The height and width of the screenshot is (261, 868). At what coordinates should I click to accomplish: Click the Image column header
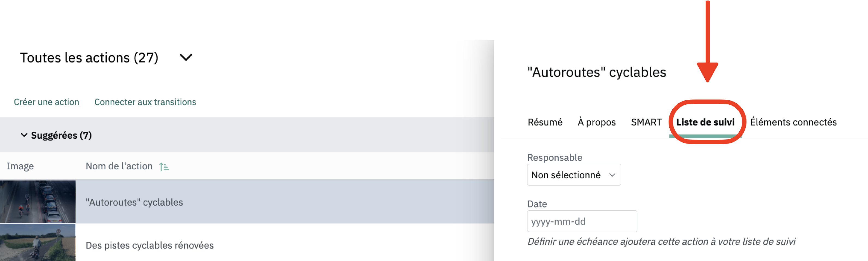pos(20,166)
